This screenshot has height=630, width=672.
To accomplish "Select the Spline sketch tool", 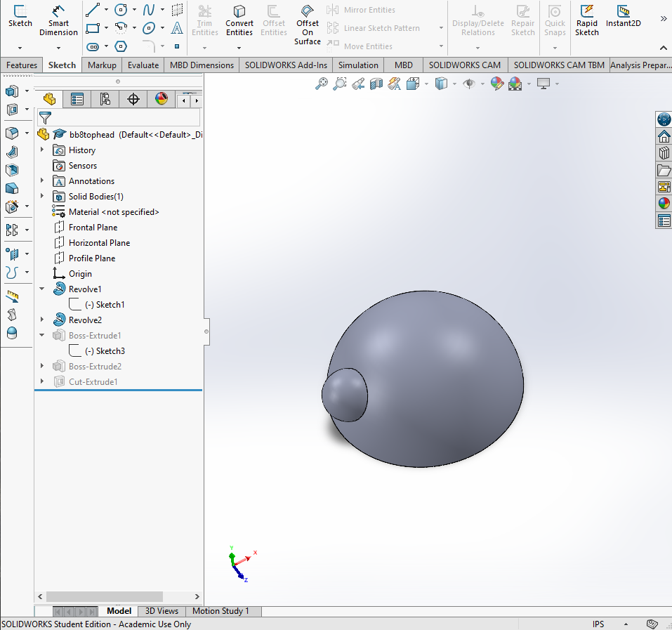I will (149, 10).
